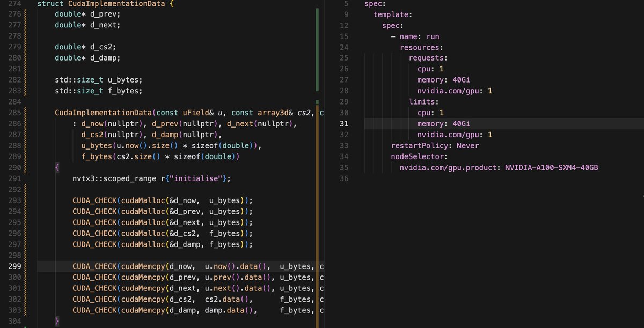Click the '- name: run' YAML entry

tap(415, 36)
